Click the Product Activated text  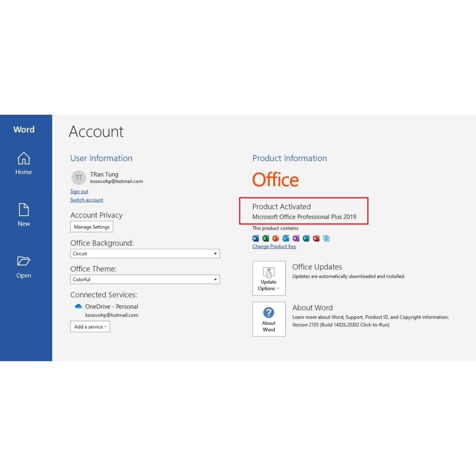(x=281, y=207)
